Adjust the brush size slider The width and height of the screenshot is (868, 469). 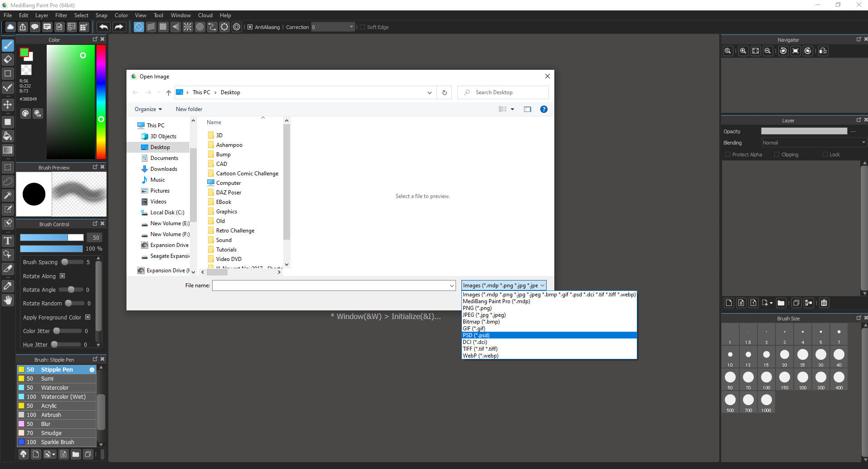[52, 237]
